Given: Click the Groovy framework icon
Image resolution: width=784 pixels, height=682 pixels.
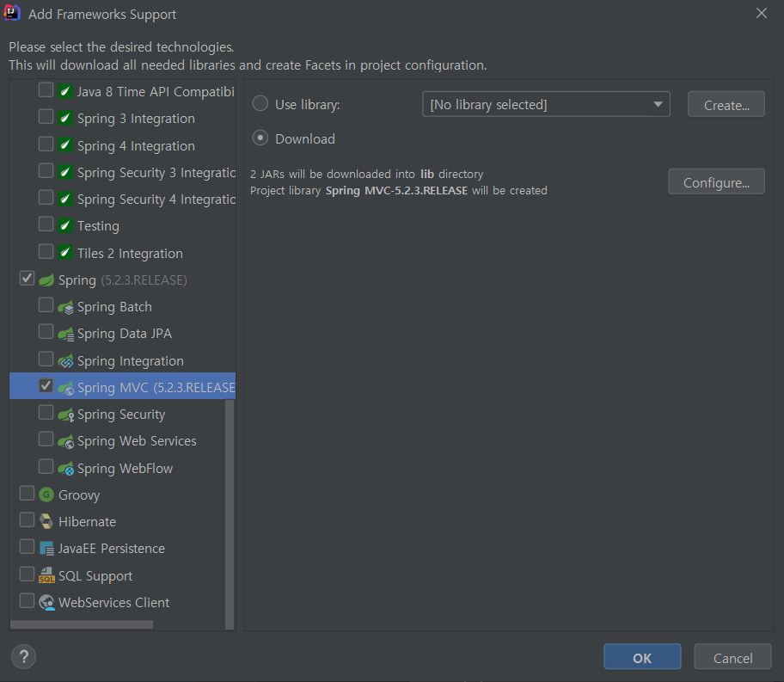Looking at the screenshot, I should click(x=44, y=494).
